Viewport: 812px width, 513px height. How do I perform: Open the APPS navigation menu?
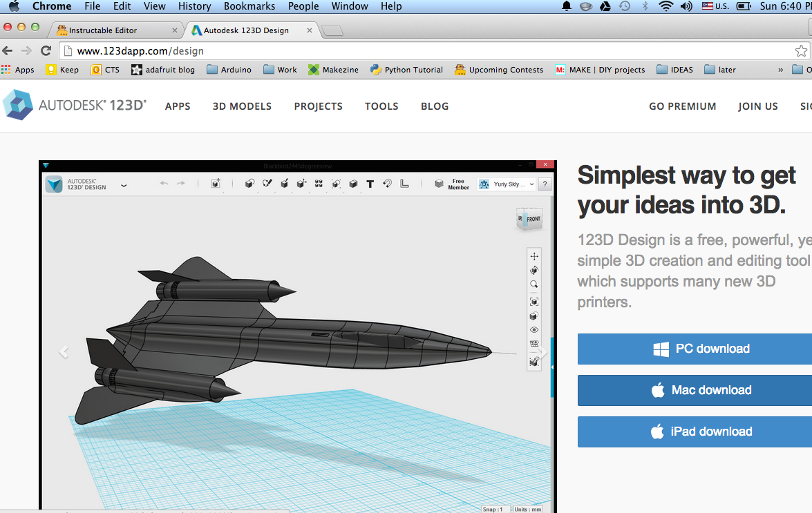[x=178, y=106]
